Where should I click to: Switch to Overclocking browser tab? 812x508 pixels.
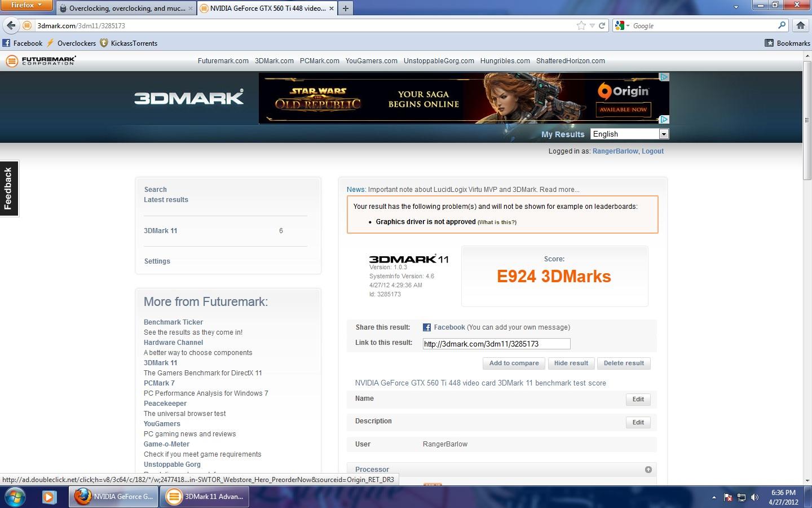[x=126, y=8]
